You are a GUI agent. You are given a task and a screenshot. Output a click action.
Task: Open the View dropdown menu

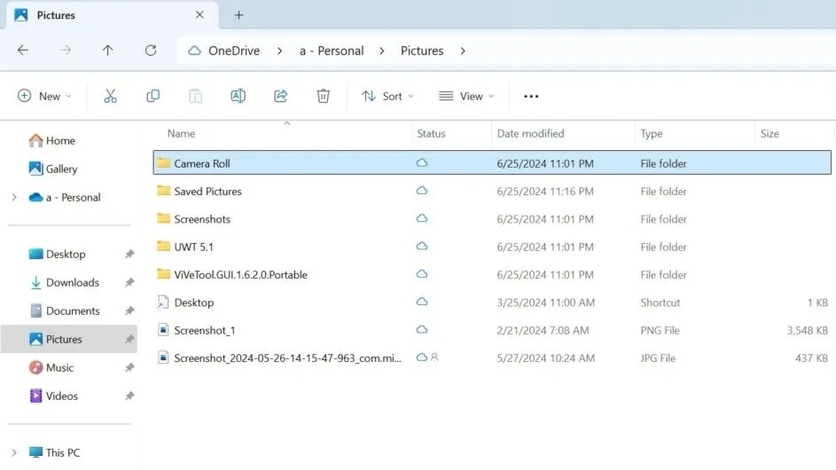[x=466, y=96]
